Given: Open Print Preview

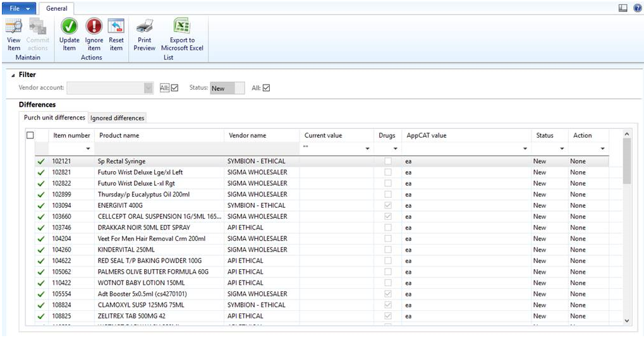Looking at the screenshot, I should [145, 35].
